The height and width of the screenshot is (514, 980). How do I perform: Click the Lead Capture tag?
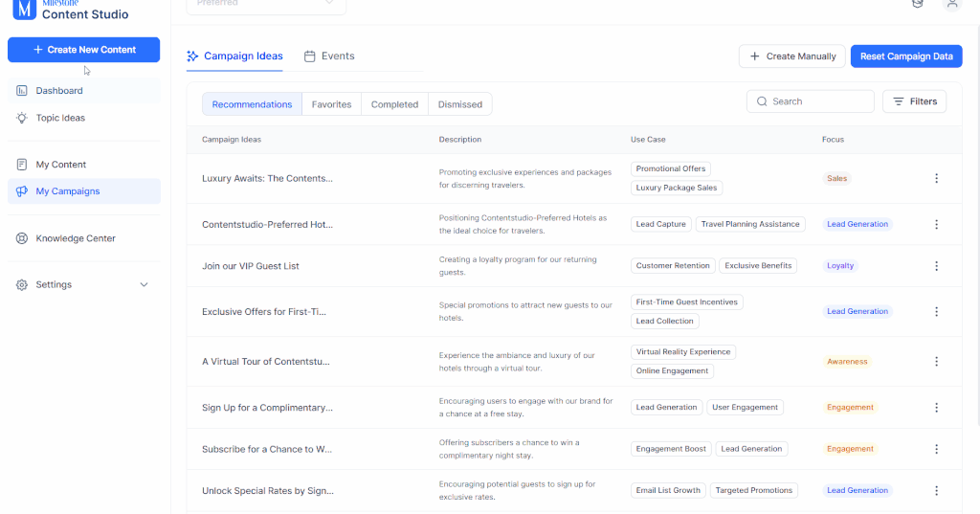click(x=660, y=224)
